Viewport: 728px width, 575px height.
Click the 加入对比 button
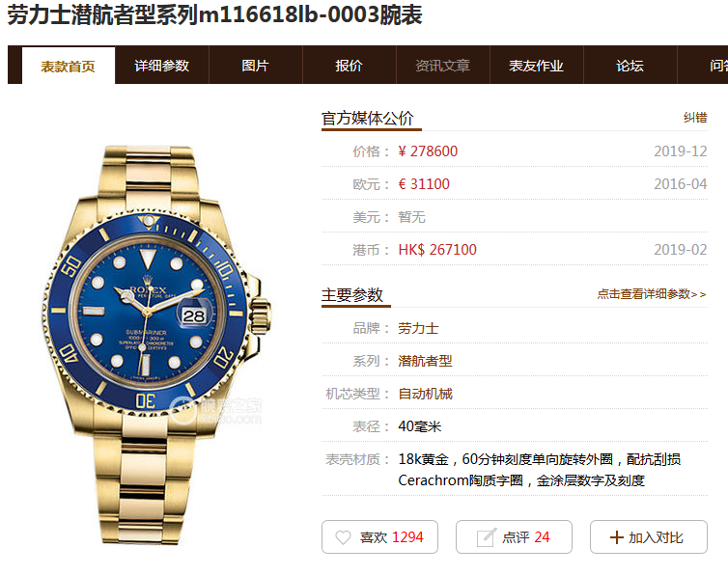(x=649, y=537)
